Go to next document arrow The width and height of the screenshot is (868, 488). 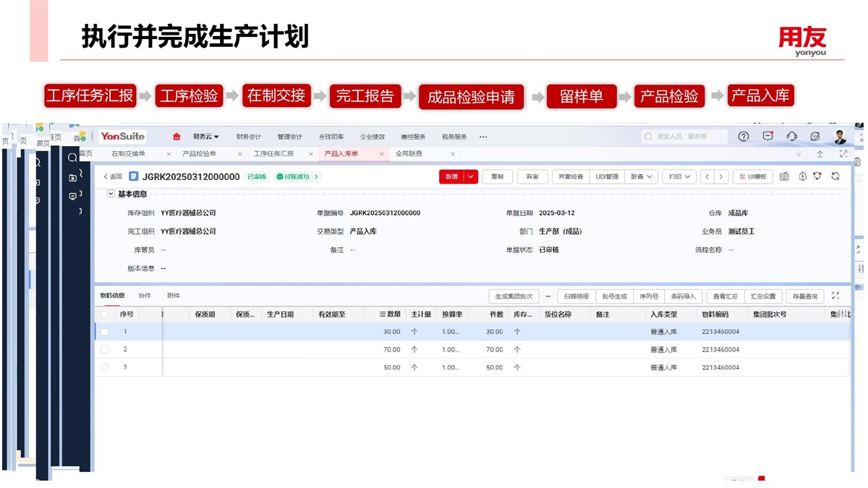720,176
